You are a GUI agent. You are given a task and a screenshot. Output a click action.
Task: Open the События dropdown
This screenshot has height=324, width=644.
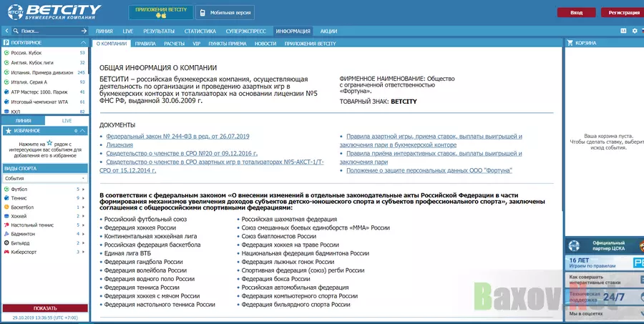pyautogui.click(x=45, y=179)
